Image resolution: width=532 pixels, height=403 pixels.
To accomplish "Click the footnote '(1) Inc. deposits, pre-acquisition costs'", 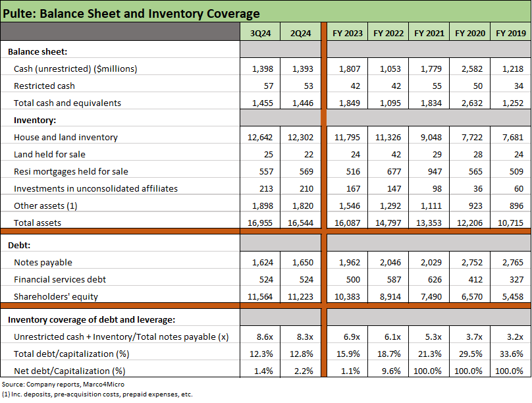I will click(x=97, y=394).
